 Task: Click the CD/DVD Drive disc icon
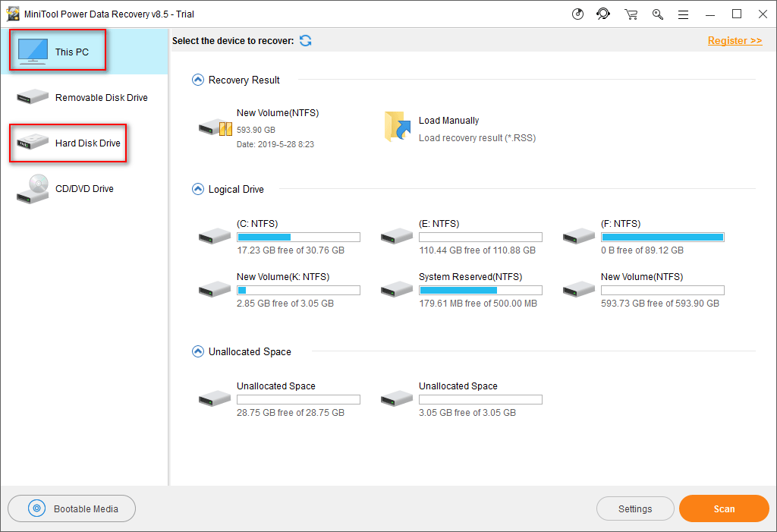(33, 189)
